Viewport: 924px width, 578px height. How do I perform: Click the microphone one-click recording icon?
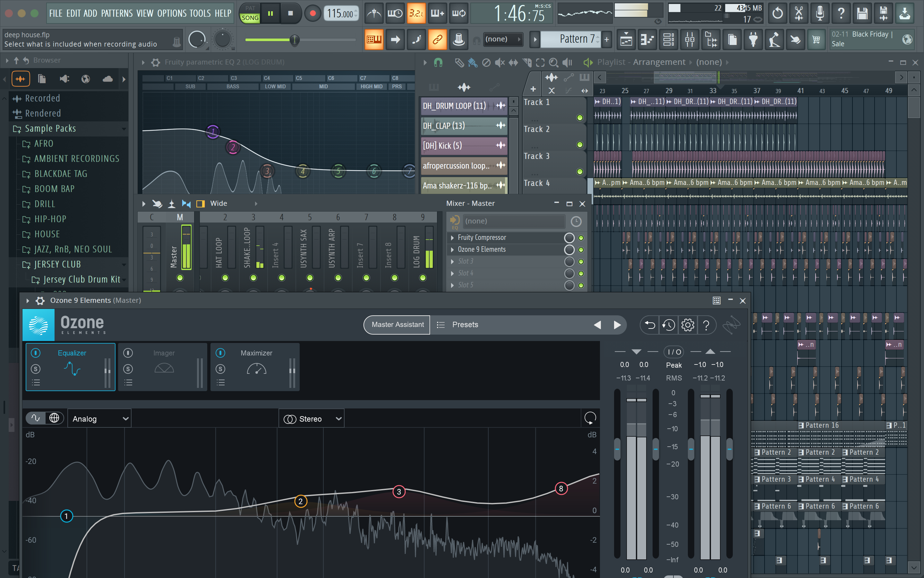tap(819, 13)
